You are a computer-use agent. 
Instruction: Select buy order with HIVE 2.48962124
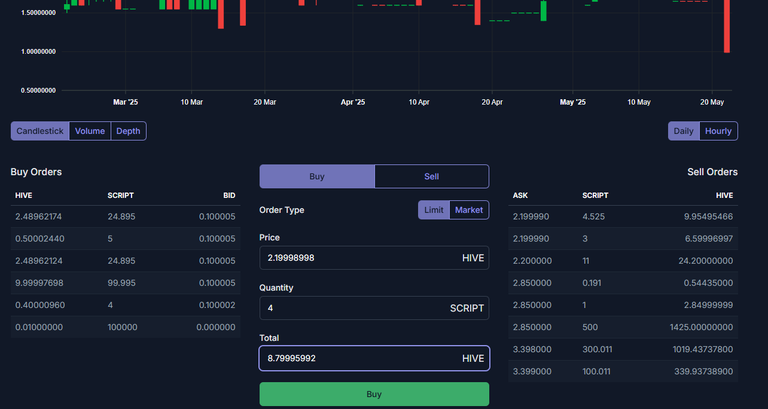(125, 261)
